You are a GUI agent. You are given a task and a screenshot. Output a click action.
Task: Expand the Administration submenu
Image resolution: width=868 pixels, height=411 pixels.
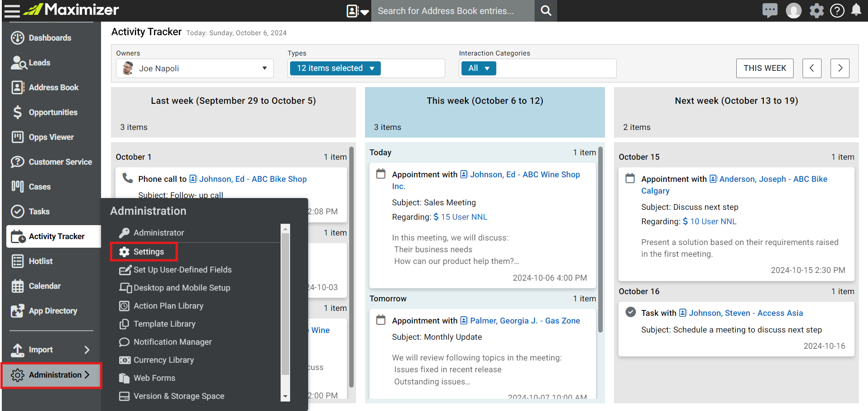(51, 375)
